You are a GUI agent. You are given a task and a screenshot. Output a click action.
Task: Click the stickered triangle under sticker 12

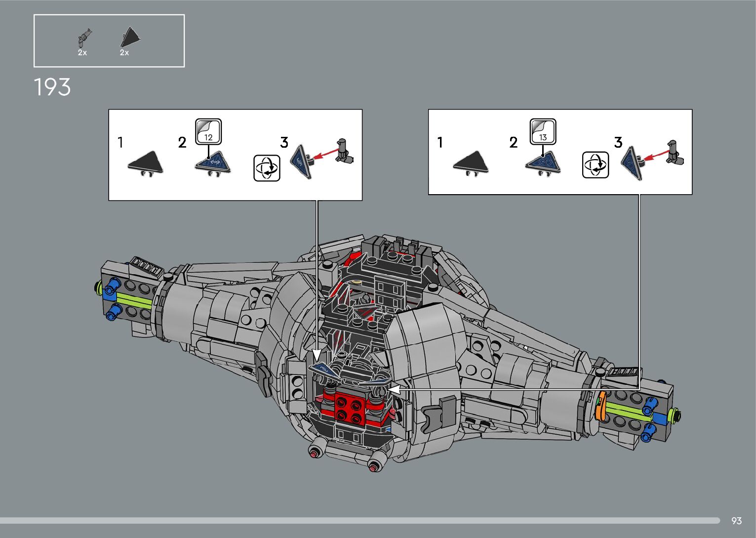pos(213,163)
